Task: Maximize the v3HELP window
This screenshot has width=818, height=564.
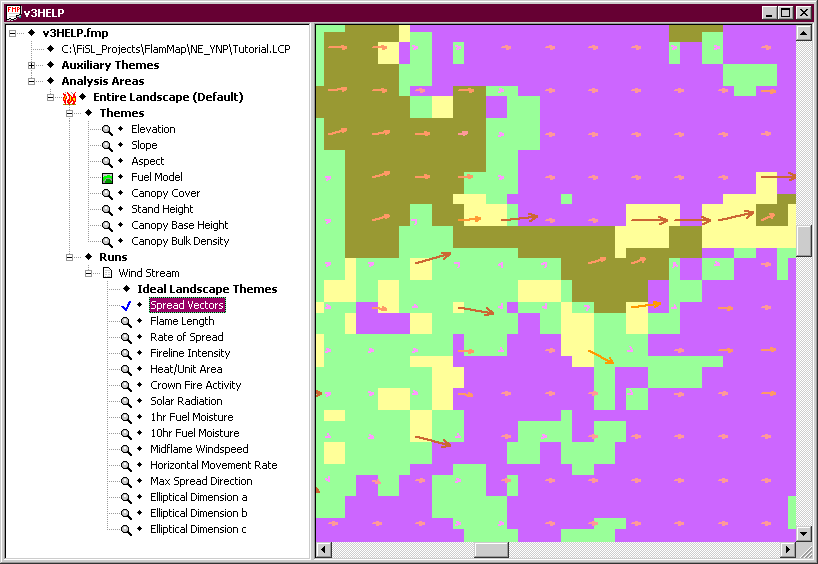Action: pyautogui.click(x=786, y=13)
